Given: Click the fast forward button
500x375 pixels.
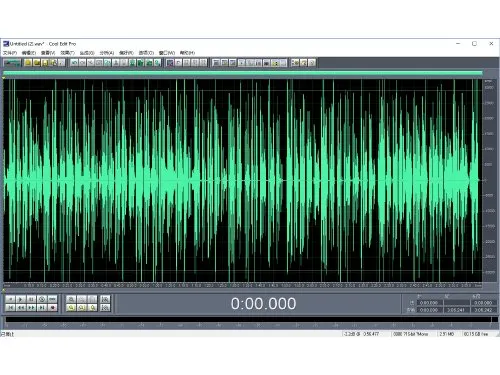Looking at the screenshot, I should point(31,308).
